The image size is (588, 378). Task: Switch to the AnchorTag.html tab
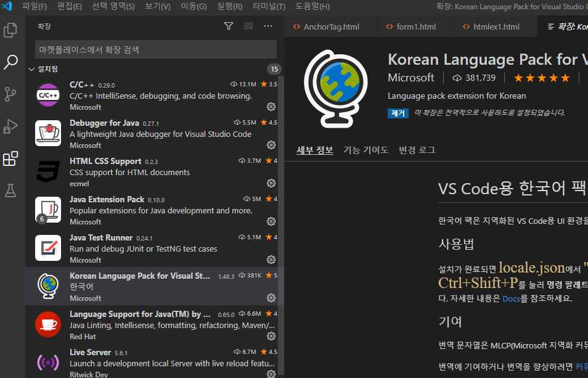click(330, 27)
